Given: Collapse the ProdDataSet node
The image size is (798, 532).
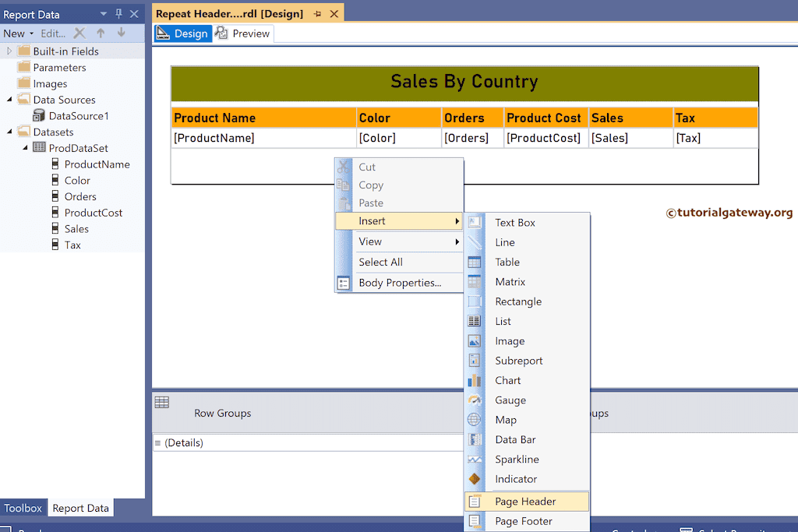Looking at the screenshot, I should point(25,148).
